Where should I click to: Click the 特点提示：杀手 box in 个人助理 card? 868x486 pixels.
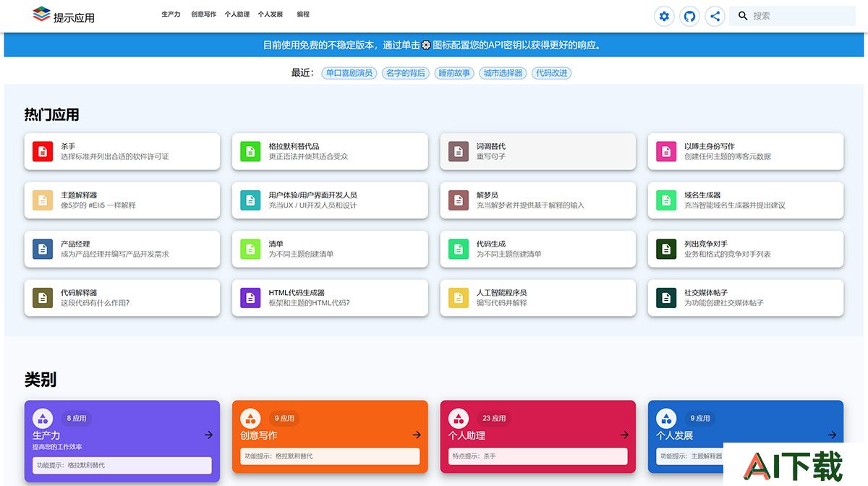[537, 456]
